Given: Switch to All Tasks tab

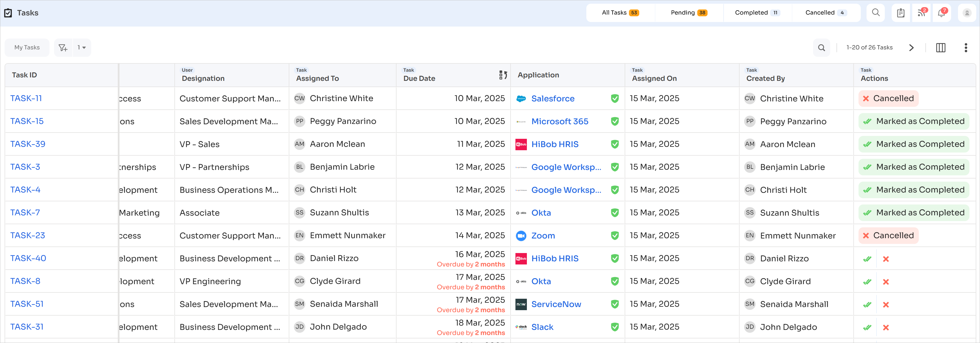Looking at the screenshot, I should [620, 13].
